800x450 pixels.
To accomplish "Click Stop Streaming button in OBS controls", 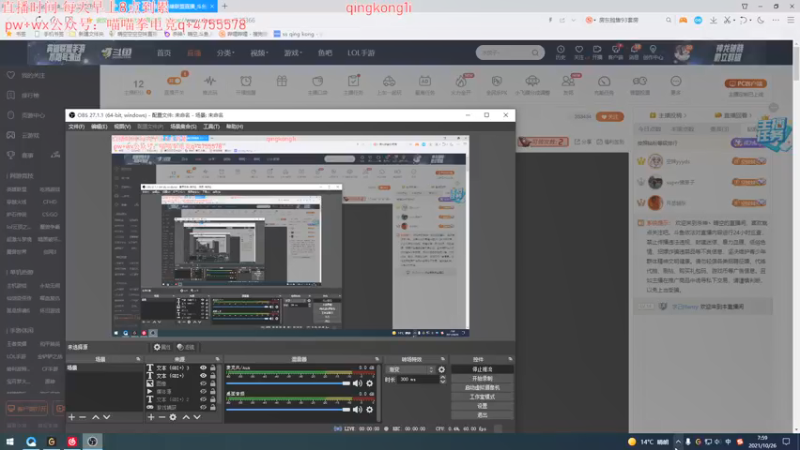I will tap(482, 369).
